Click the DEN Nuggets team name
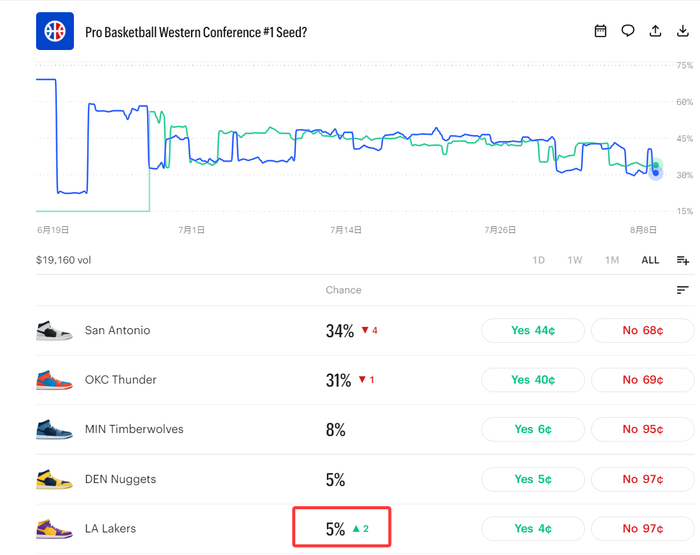The height and width of the screenshot is (555, 700). 121,479
